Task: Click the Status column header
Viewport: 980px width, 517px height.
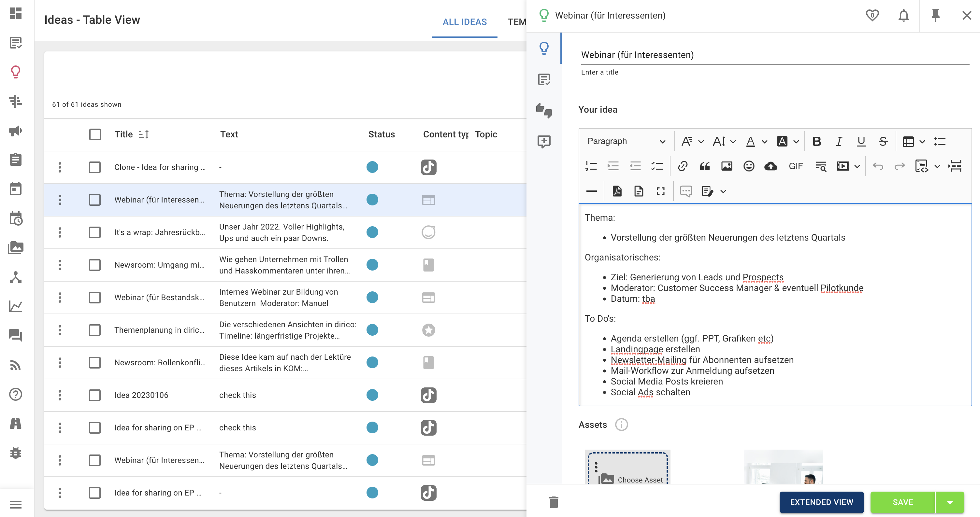Action: (381, 134)
